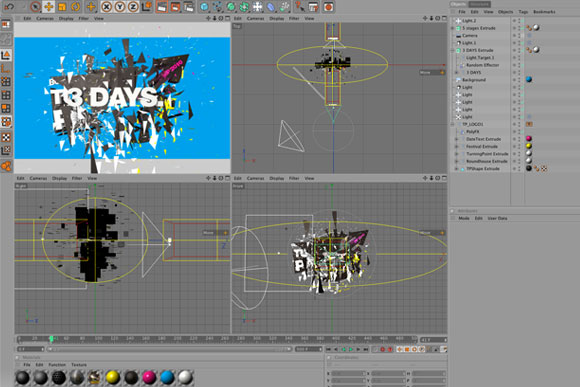Open the array modeling objects icon
The width and height of the screenshot is (580, 387).
(244, 6)
